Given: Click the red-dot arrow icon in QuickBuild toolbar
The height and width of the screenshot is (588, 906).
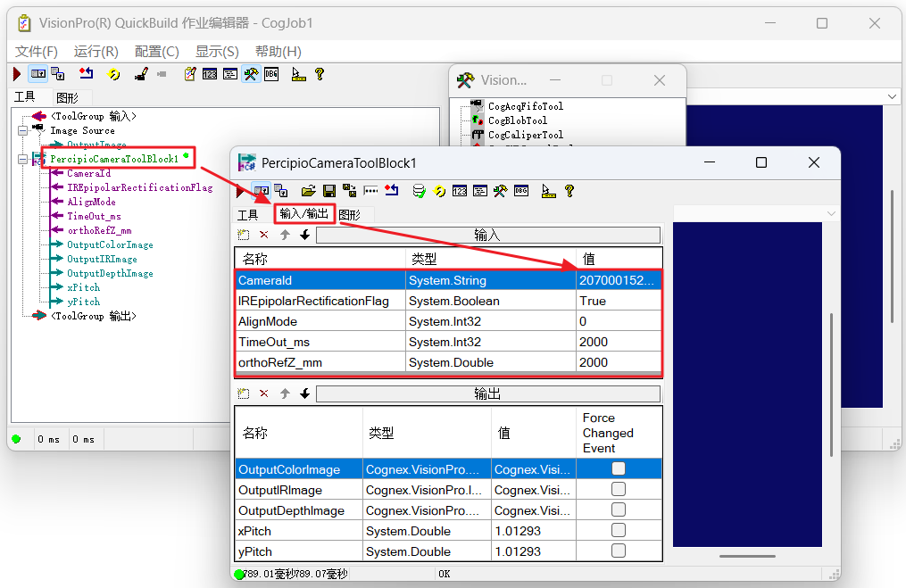Looking at the screenshot, I should pyautogui.click(x=86, y=73).
